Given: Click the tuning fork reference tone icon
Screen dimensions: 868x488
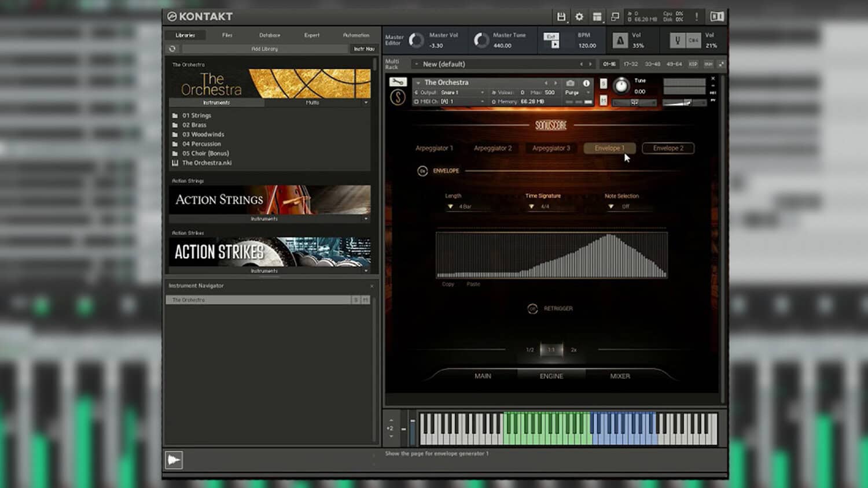Looking at the screenshot, I should click(x=677, y=40).
